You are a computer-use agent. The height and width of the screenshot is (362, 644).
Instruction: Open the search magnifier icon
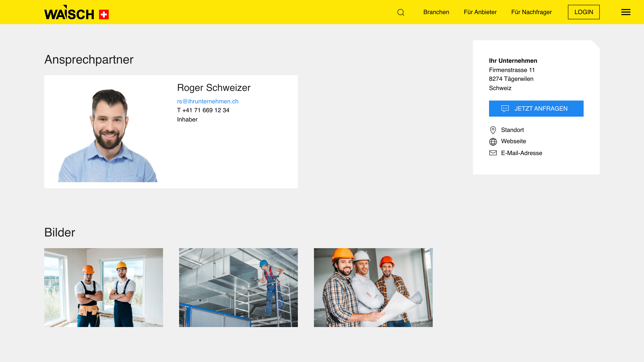(401, 12)
